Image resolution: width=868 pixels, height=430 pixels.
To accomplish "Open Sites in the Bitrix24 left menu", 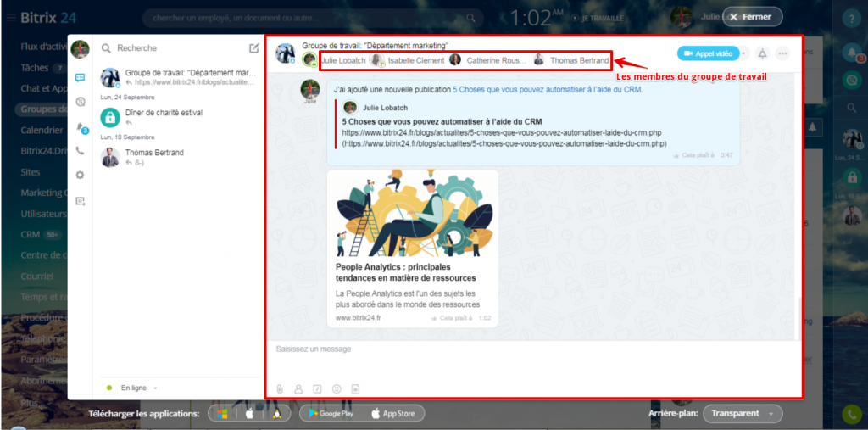I will pos(31,172).
